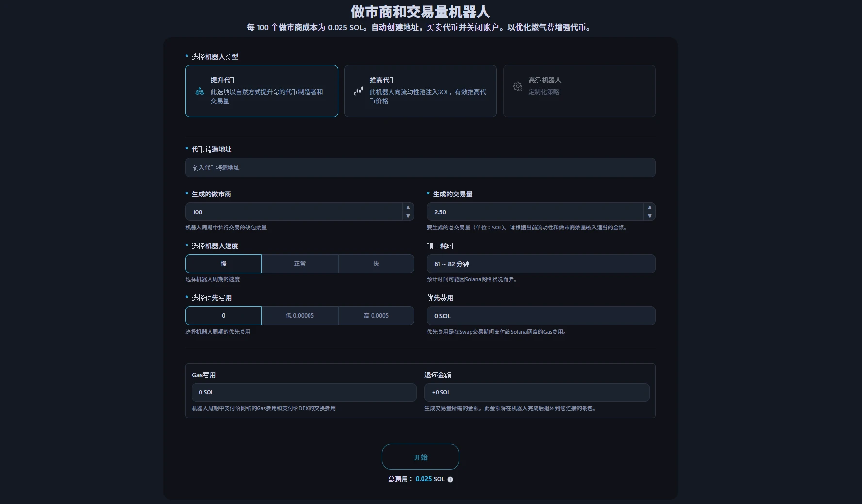This screenshot has width=862, height=504.
Task: Decrease 生成的做市商 value with the down arrow
Action: [x=407, y=217]
